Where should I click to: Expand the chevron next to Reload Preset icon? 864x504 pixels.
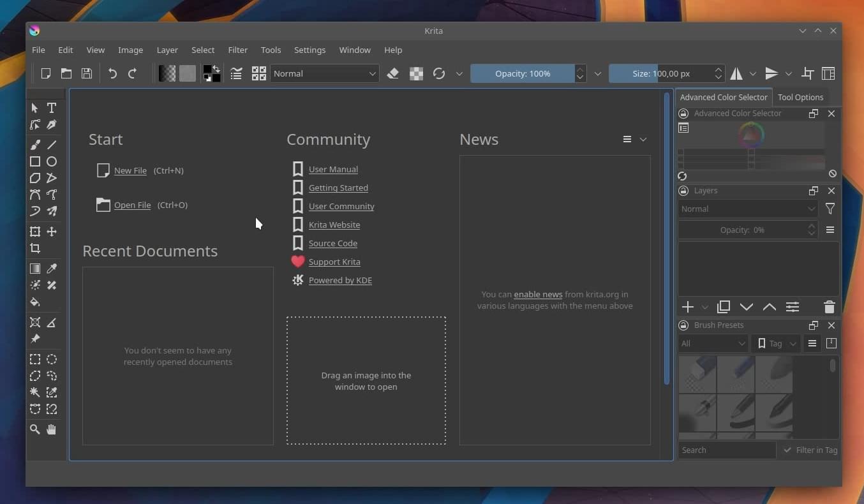[459, 73]
